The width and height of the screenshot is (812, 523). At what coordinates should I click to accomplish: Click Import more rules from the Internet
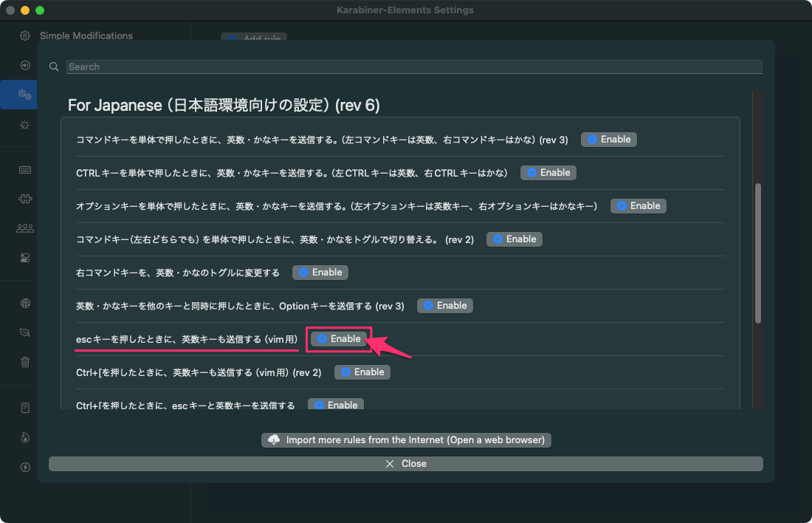pyautogui.click(x=406, y=440)
